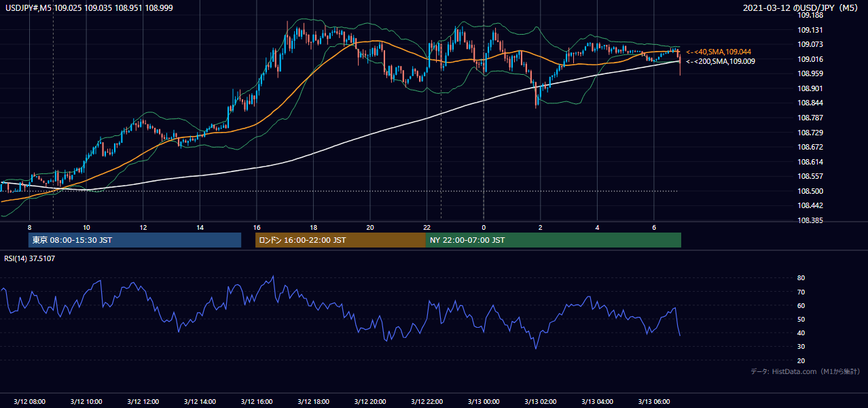Click hour tick 0 under the price chart
Viewport: 868px width, 408px height.
[484, 227]
